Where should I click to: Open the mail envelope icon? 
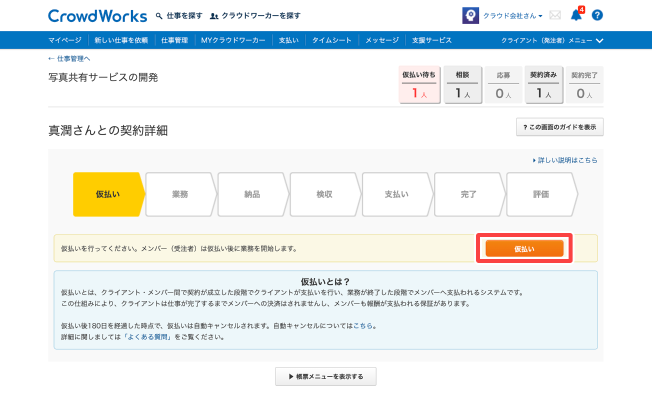(x=555, y=16)
